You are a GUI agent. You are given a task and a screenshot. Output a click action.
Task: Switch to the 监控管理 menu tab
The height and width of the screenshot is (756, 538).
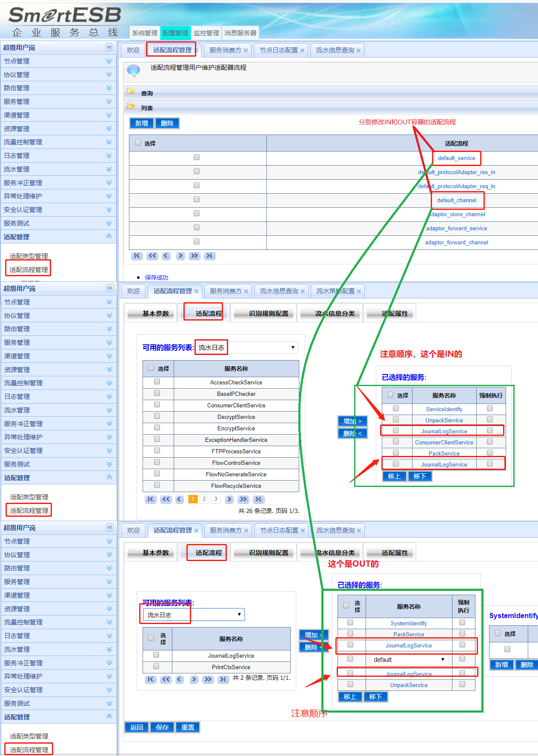point(206,33)
